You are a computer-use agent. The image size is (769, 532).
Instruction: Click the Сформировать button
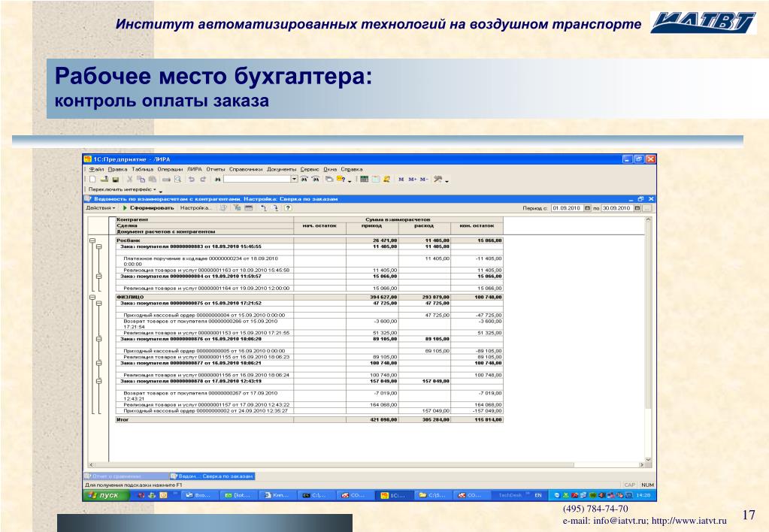148,208
